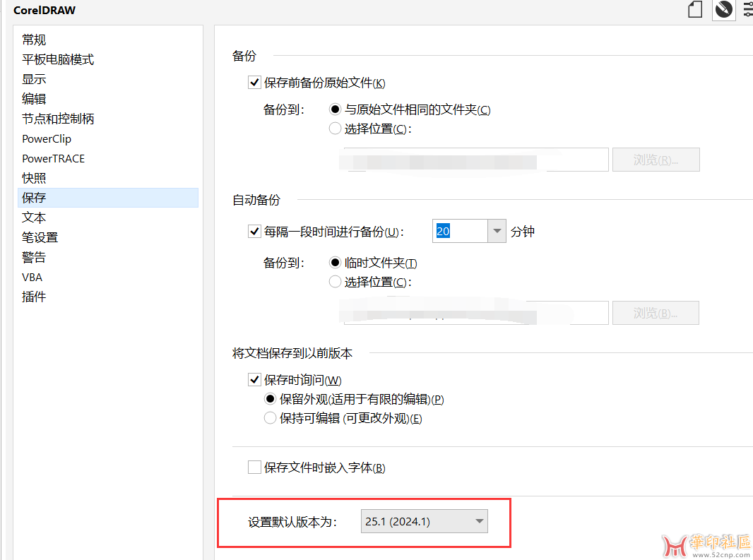Click the 浏览(R)... browse button

656,160
